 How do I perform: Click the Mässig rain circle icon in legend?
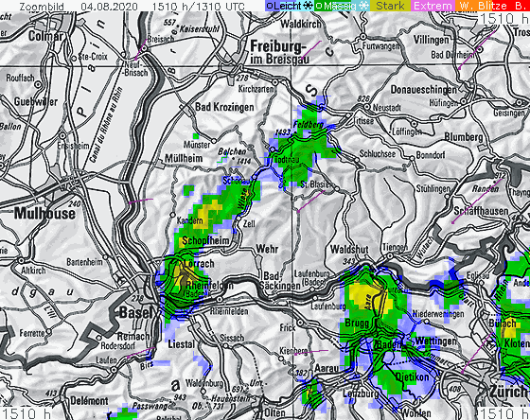319,6
